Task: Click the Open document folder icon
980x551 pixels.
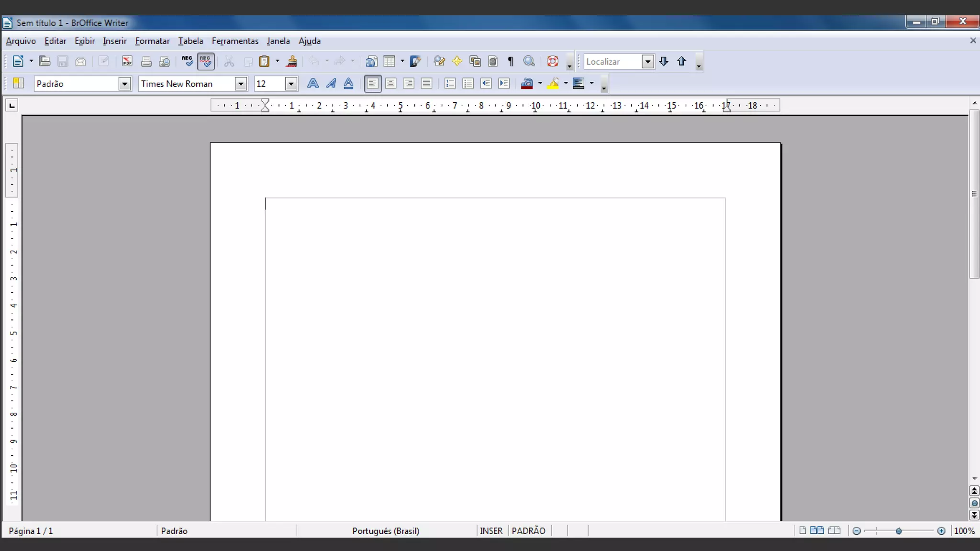Action: 45,61
